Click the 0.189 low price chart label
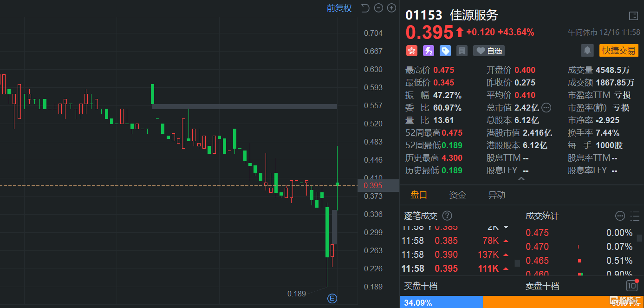 tap(297, 294)
